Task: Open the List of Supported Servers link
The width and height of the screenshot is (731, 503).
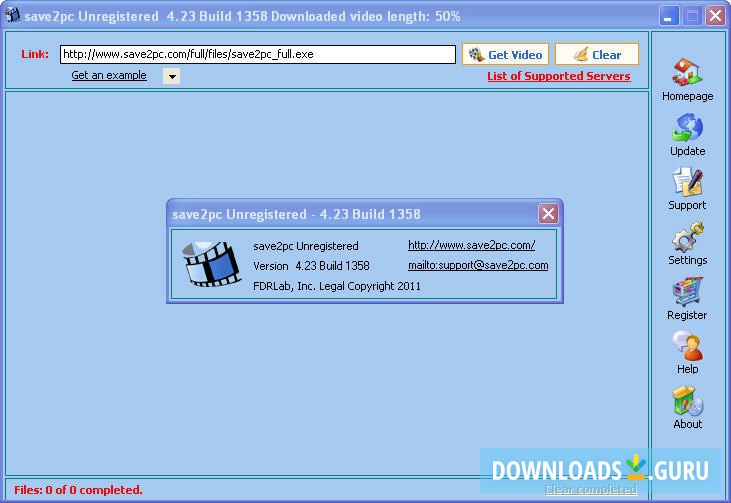Action: (559, 76)
